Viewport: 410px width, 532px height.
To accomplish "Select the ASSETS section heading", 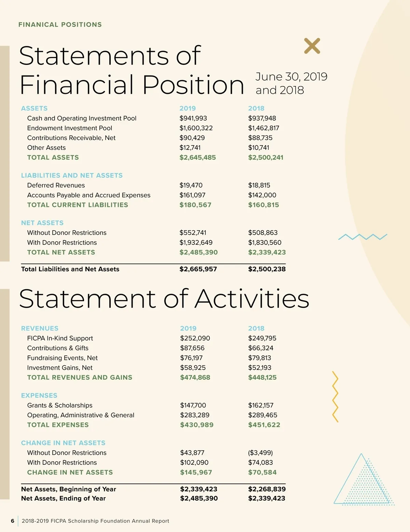I will click(34, 108).
